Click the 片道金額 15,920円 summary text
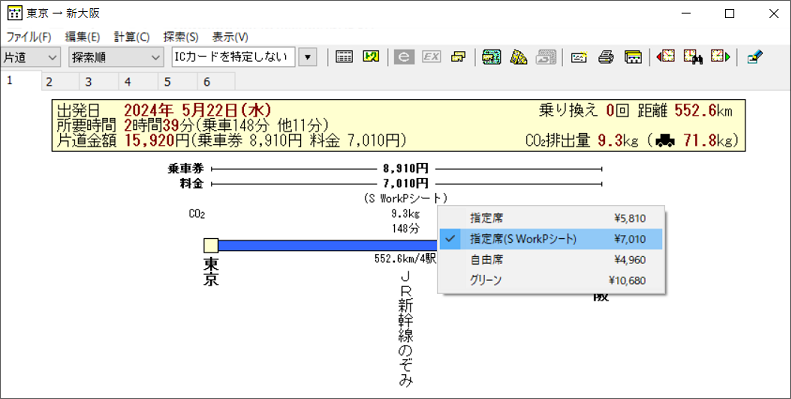 231,140
